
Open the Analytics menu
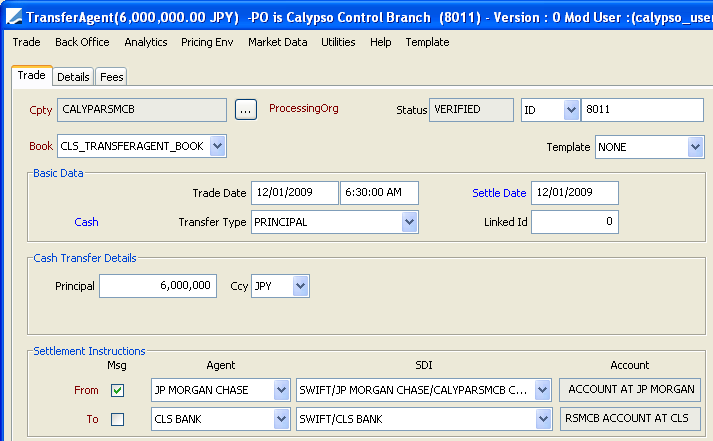tap(146, 42)
